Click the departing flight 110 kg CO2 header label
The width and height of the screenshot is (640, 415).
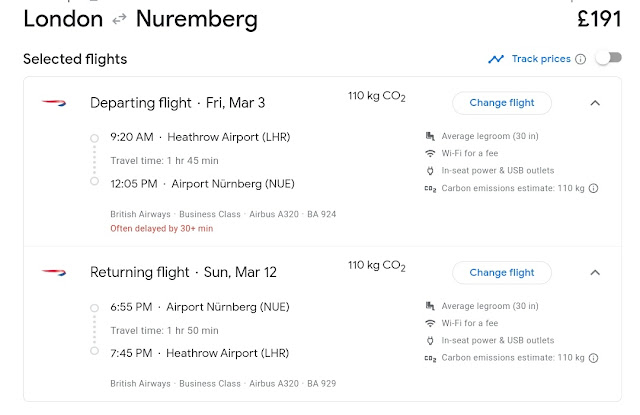tap(377, 97)
